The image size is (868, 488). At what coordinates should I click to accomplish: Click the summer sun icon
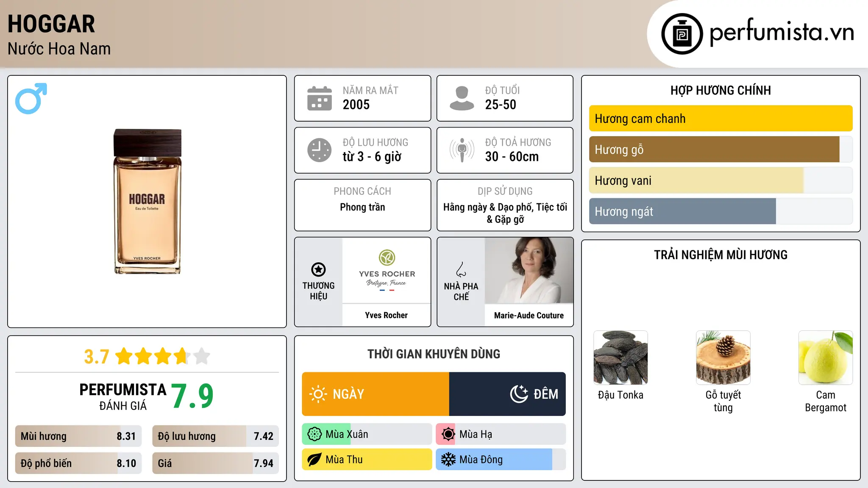click(448, 434)
